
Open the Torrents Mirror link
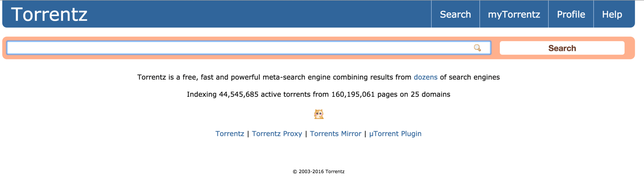point(336,134)
